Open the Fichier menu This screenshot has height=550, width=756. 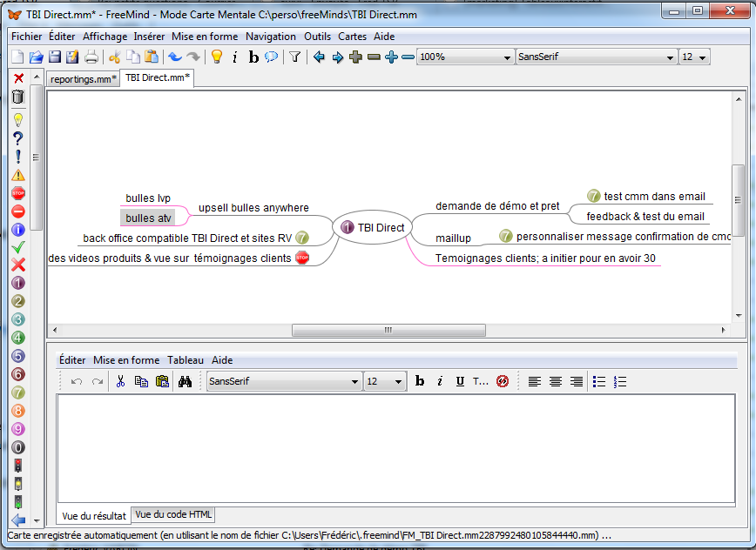point(26,37)
